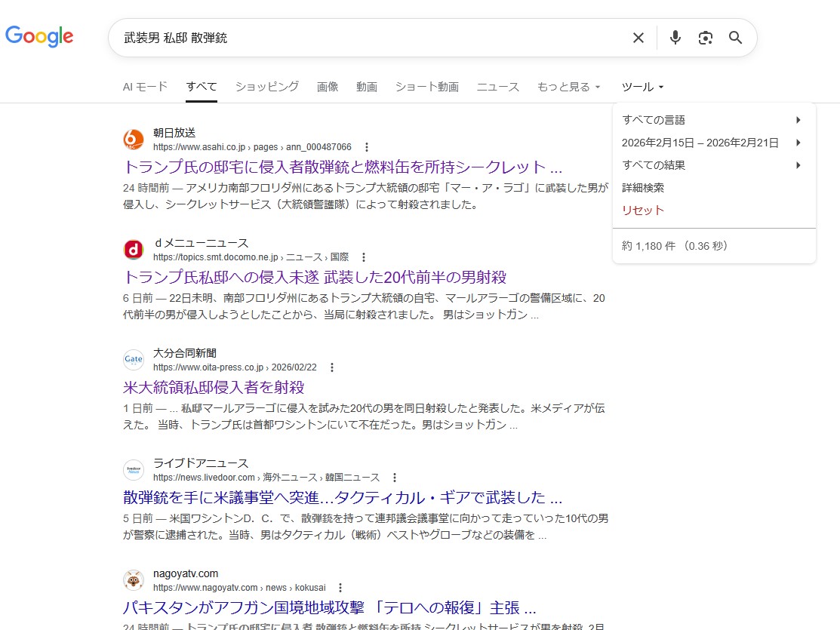Expand the すべての結果 filter dropdown

pos(709,165)
